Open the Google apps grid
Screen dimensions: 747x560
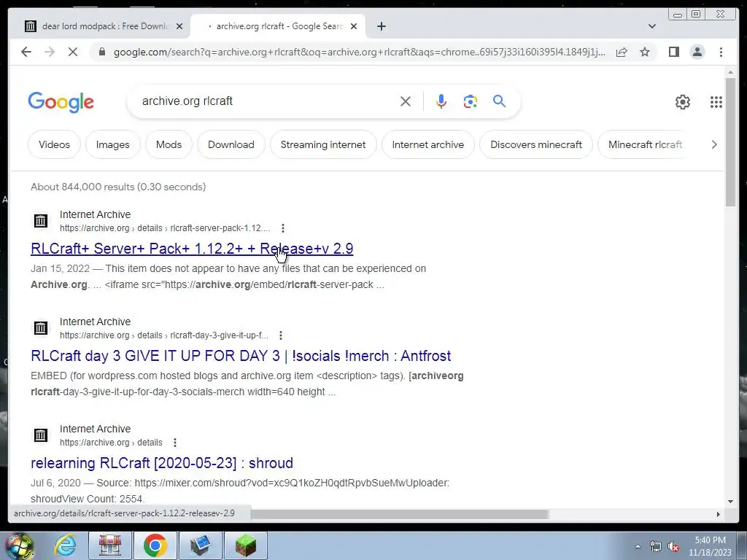point(716,102)
